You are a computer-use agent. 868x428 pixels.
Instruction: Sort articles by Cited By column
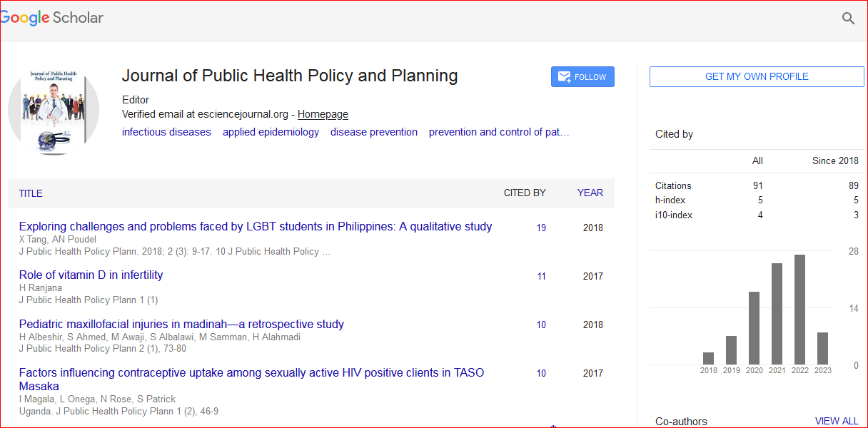tap(525, 193)
